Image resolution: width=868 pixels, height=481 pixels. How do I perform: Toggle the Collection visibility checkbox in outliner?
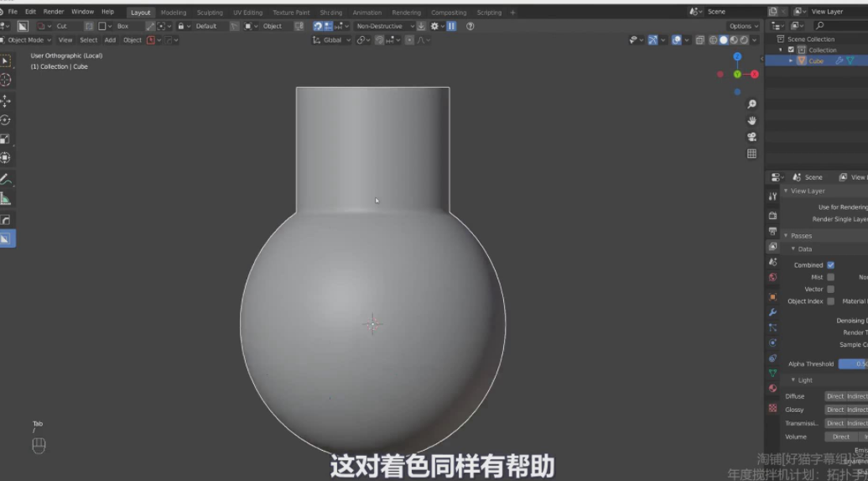[790, 50]
